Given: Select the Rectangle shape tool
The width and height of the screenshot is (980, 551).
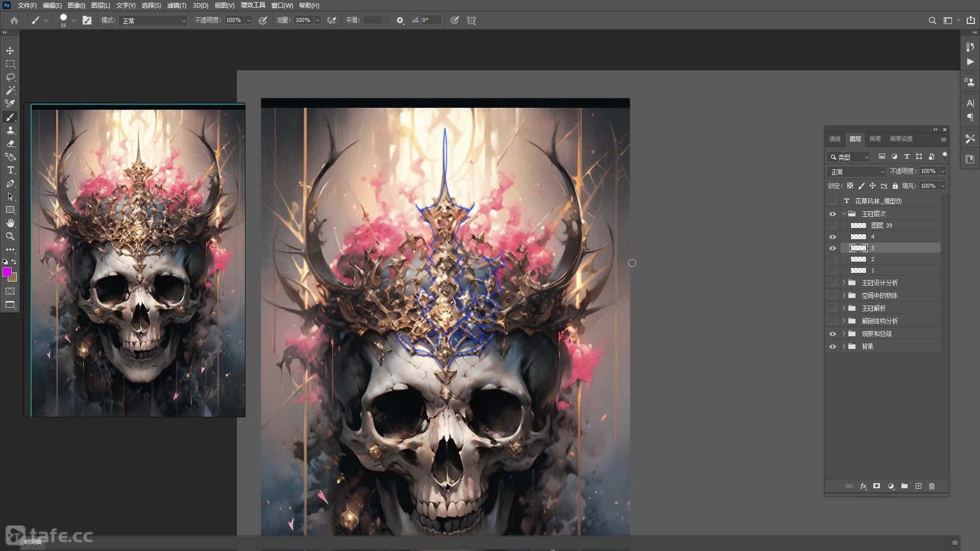Looking at the screenshot, I should [x=10, y=210].
